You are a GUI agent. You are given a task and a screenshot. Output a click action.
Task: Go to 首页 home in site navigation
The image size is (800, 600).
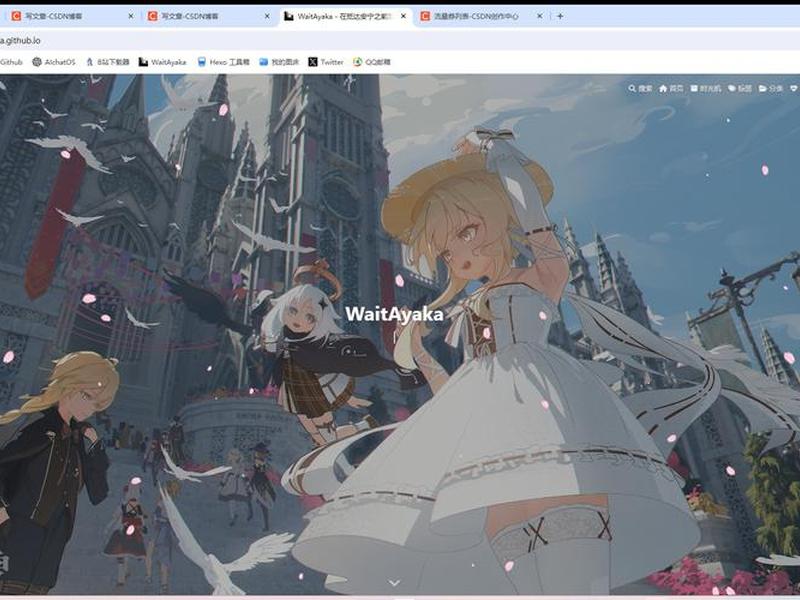(671, 89)
